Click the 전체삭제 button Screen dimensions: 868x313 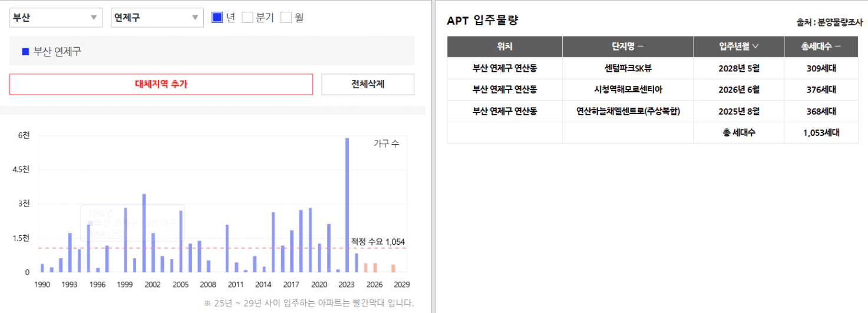pyautogui.click(x=368, y=84)
